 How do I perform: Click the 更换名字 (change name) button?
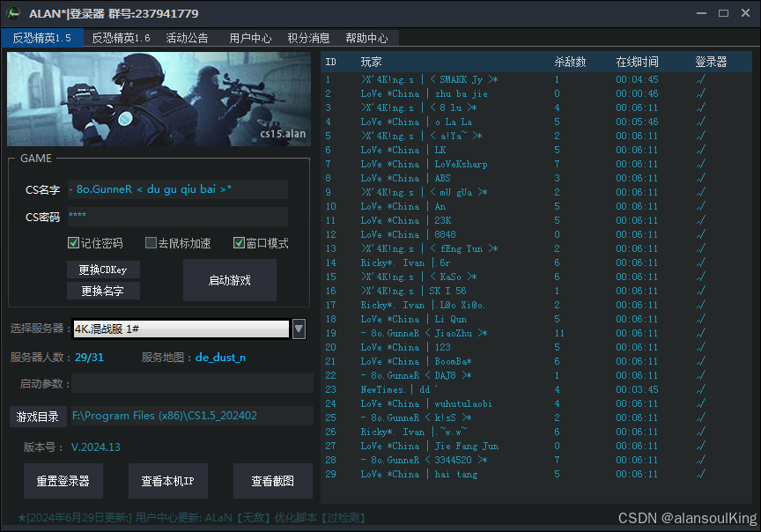pos(103,291)
